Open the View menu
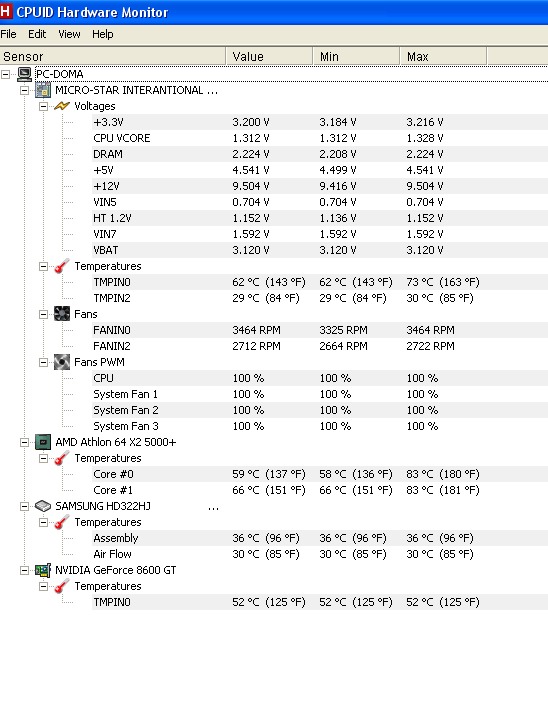This screenshot has width=548, height=716. pos(69,34)
